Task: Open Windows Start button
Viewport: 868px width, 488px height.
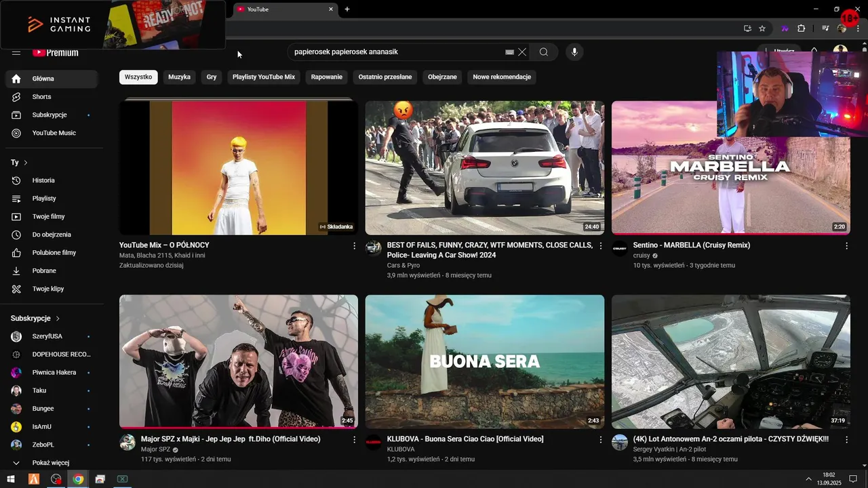Action: [11, 479]
